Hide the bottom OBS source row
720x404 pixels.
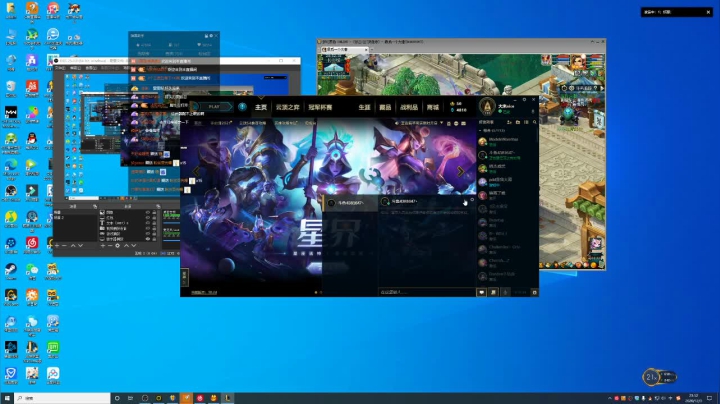[x=148, y=239]
